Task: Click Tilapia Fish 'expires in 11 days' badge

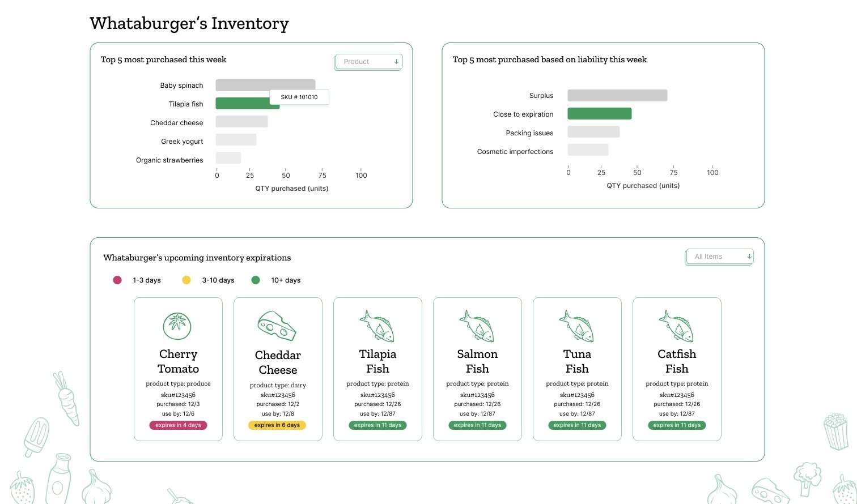Action: tap(377, 425)
